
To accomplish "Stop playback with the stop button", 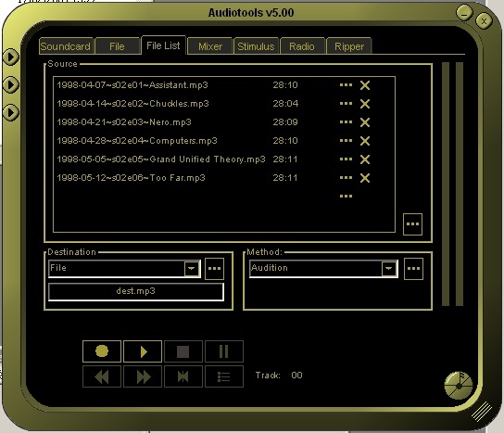I will (183, 351).
